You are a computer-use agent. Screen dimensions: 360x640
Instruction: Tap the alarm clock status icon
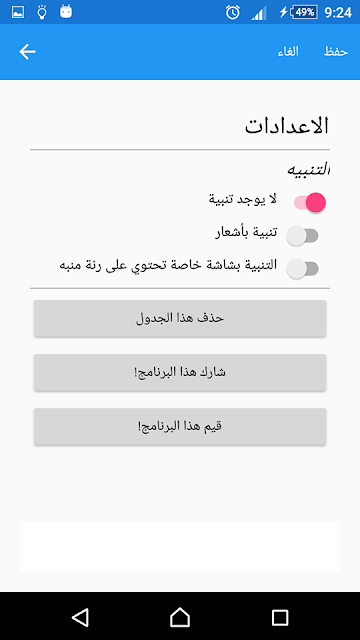pyautogui.click(x=233, y=12)
